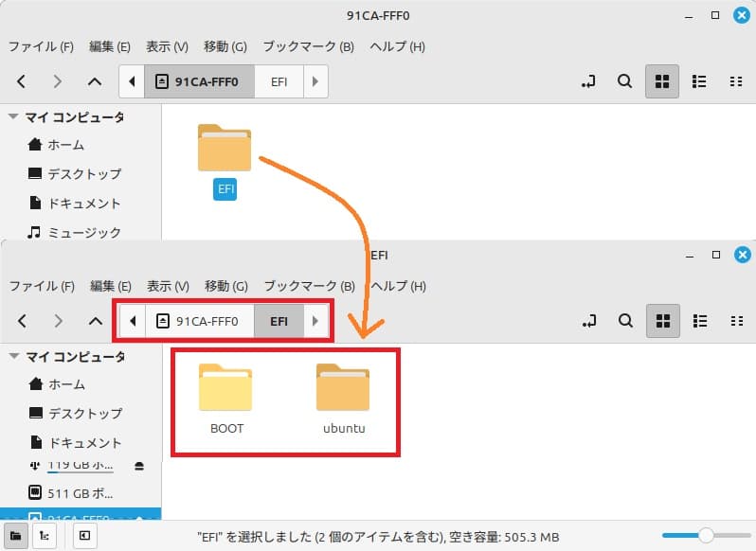The height and width of the screenshot is (551, 756).
Task: Go up a folder in the EFI window
Action: click(96, 321)
